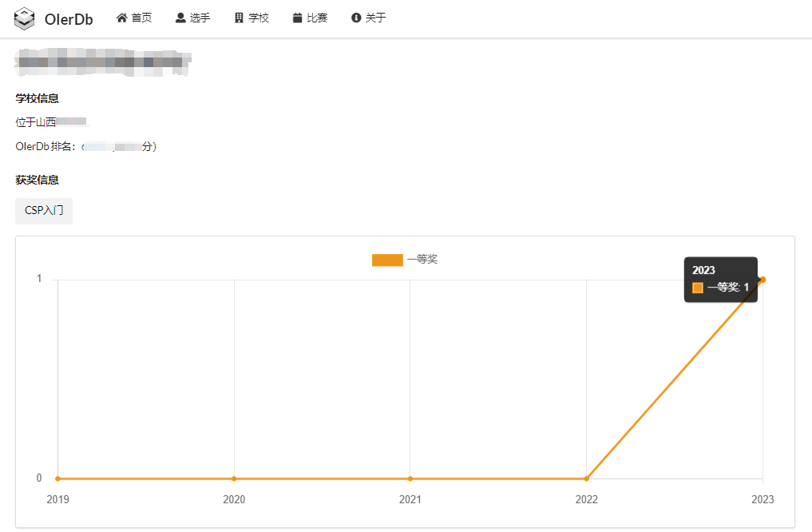Go to the 选手 page via its text
This screenshot has width=812, height=532.
[200, 18]
